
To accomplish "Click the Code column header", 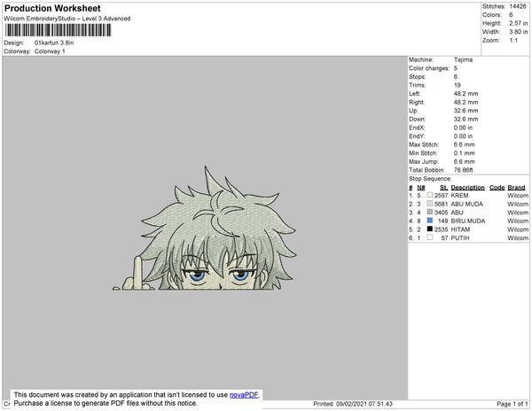I will [497, 188].
